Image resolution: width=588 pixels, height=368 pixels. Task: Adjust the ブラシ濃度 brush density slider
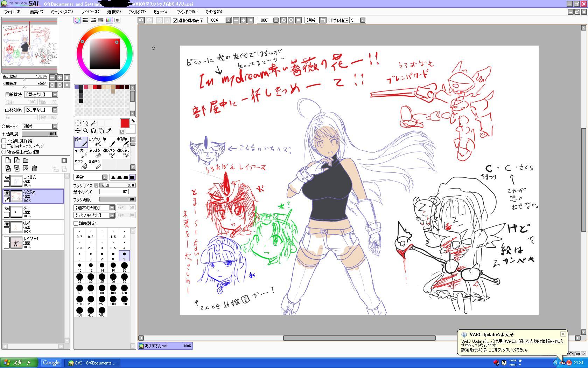pos(118,199)
